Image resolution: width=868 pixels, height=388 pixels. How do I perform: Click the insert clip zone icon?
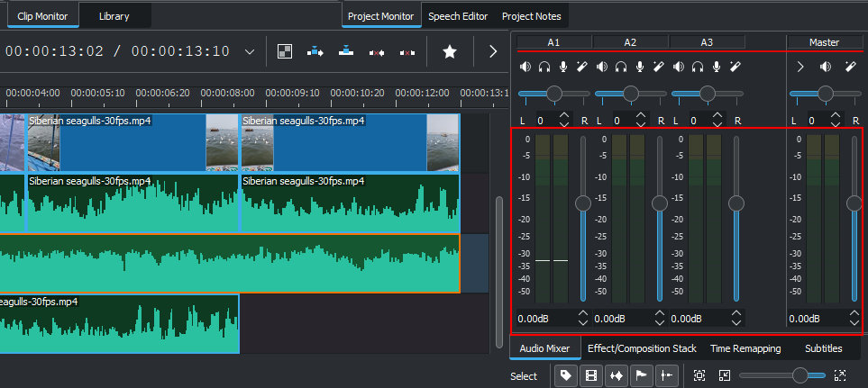click(x=315, y=52)
